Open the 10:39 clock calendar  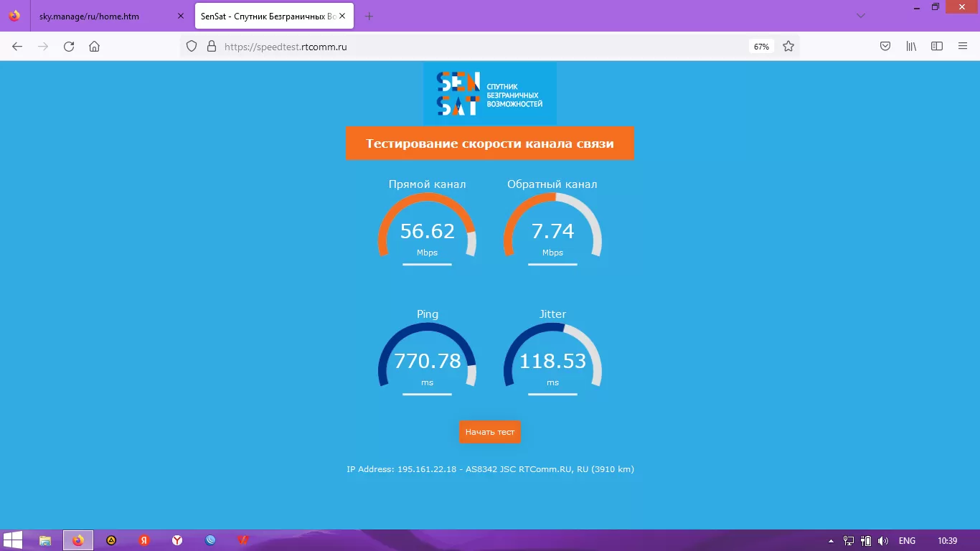point(948,540)
